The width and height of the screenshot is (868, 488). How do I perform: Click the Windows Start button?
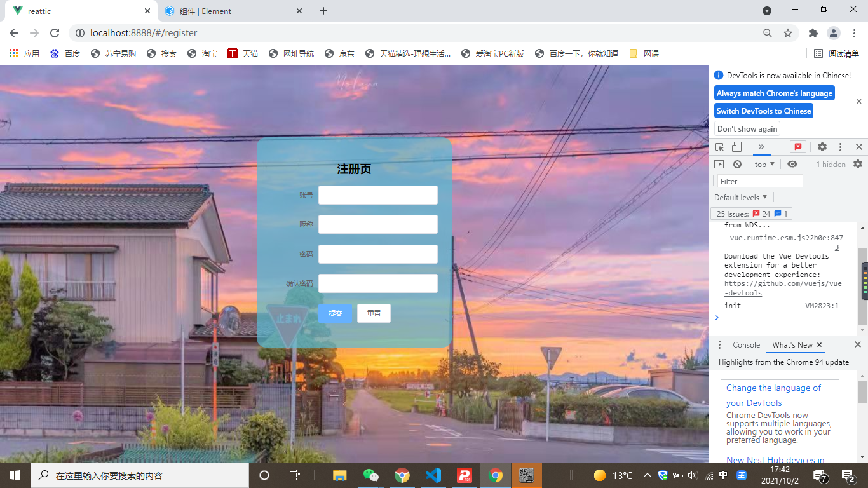point(15,475)
